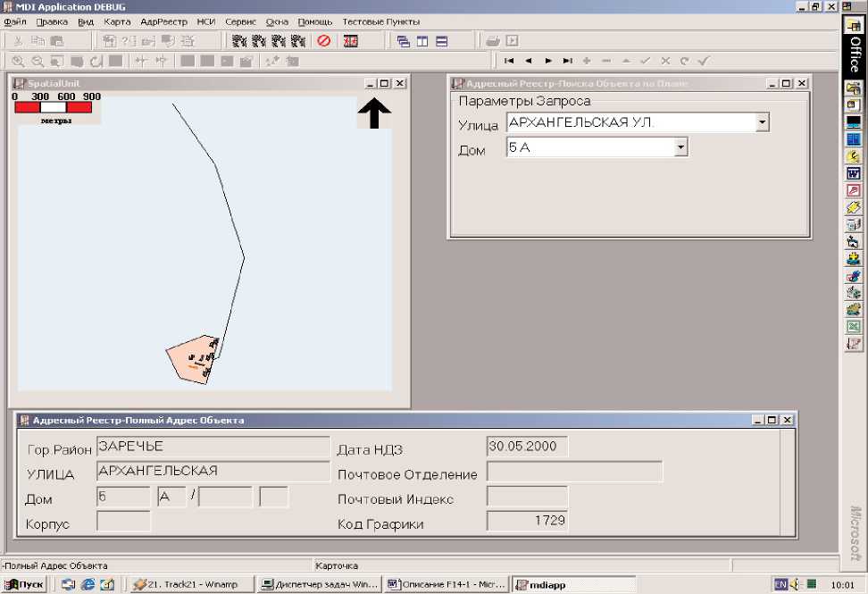
Task: Open the Сервис menu
Action: pos(241,22)
